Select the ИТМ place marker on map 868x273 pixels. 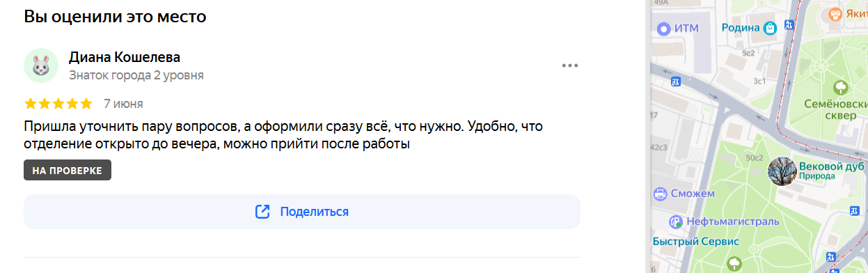click(x=663, y=29)
